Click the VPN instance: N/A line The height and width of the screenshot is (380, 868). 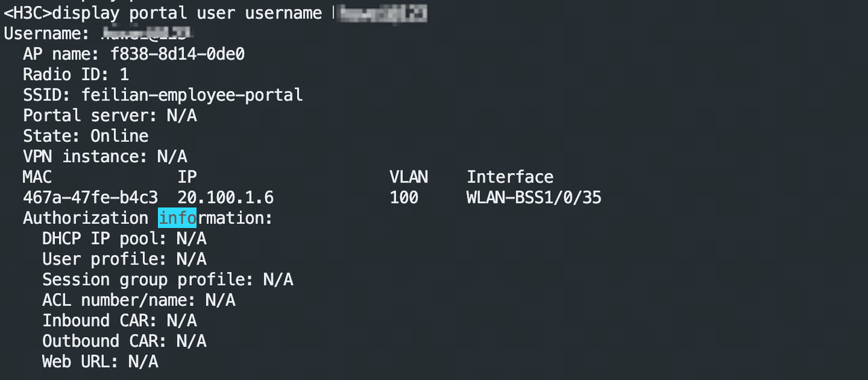105,157
